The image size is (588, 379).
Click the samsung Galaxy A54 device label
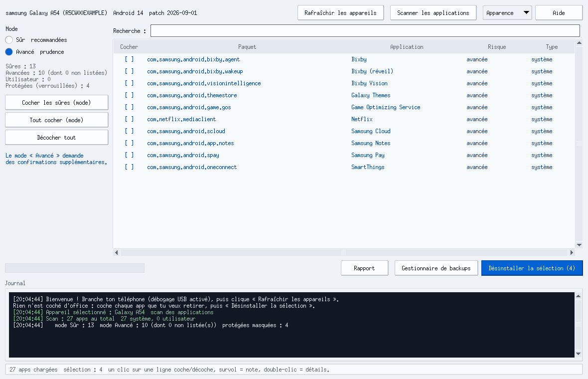(56, 13)
